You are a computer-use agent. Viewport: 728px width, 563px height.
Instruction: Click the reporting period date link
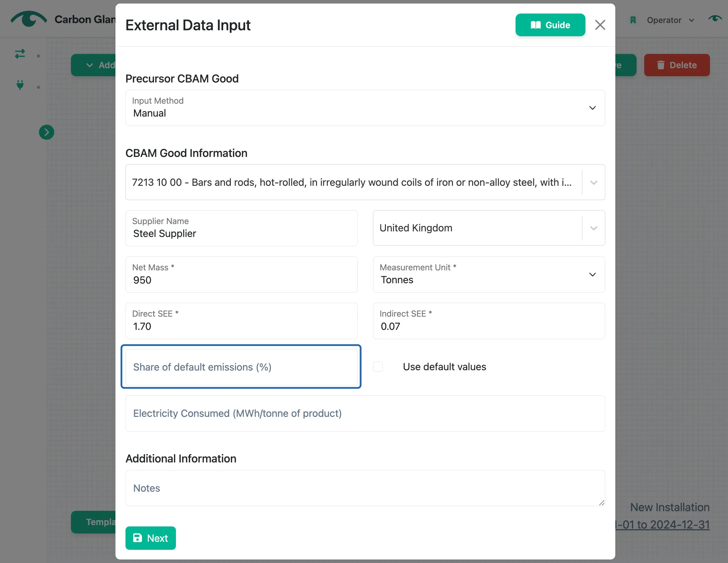tap(662, 524)
